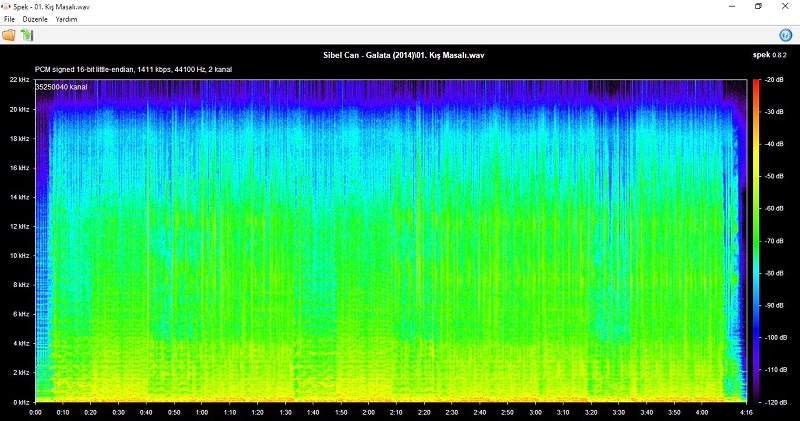Image resolution: width=800 pixels, height=421 pixels.
Task: Click the '0 kHz' frequency axis label
Action: point(21,402)
